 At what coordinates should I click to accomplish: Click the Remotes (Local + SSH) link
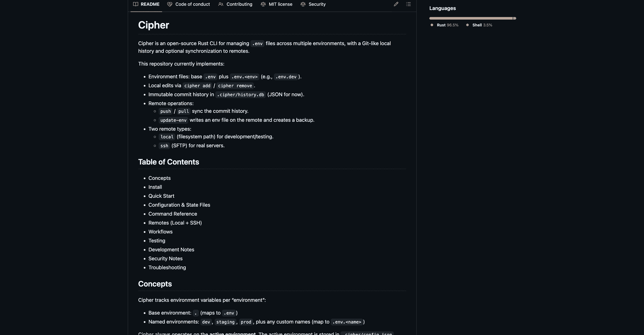(175, 223)
